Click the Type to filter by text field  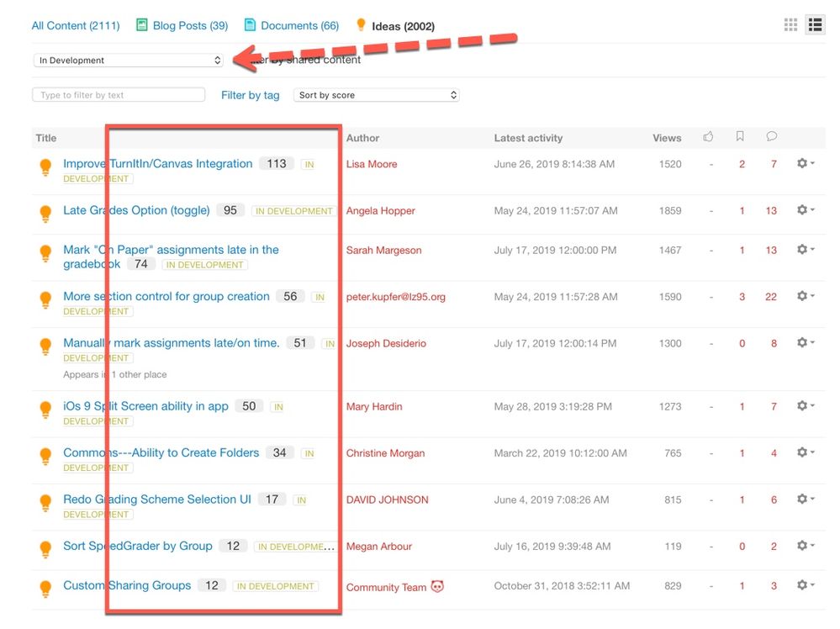[x=119, y=95]
